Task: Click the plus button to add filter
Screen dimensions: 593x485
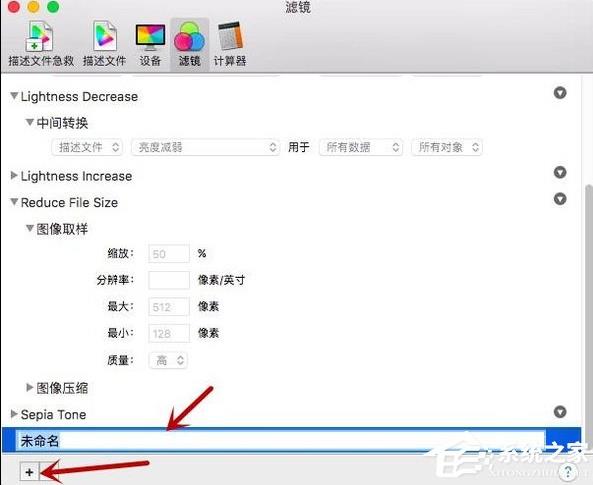Action: tap(29, 472)
